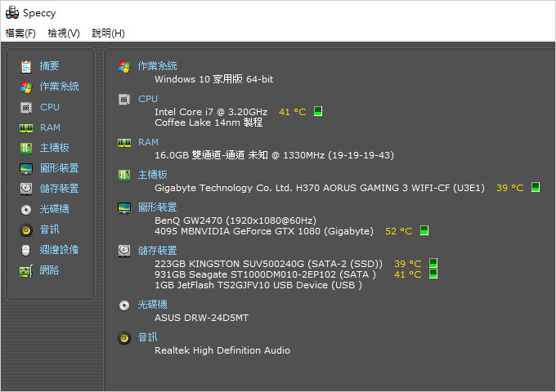Open 光碟機 label in sidebar
This screenshot has height=392, width=556.
coord(54,209)
